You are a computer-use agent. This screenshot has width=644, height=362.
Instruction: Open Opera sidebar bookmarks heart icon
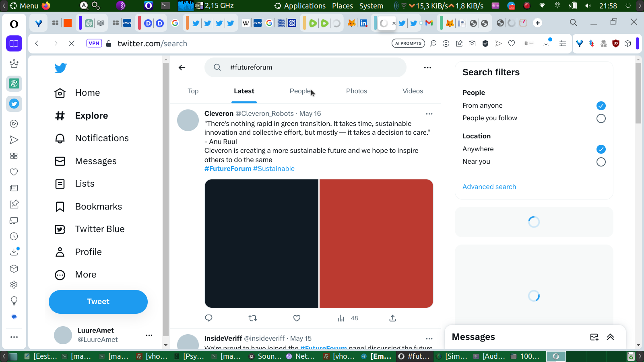tap(14, 172)
